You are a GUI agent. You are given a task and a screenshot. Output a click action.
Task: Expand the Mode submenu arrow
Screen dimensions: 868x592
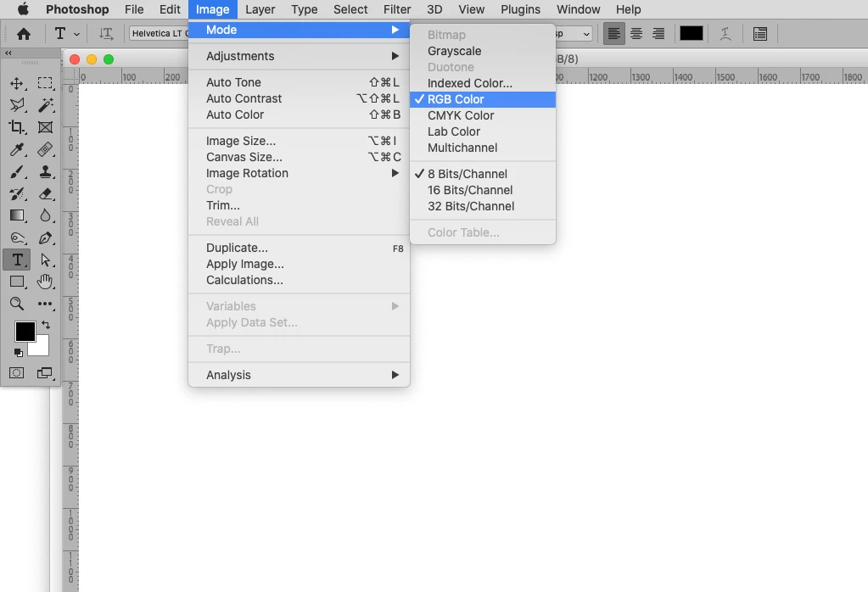coord(395,30)
